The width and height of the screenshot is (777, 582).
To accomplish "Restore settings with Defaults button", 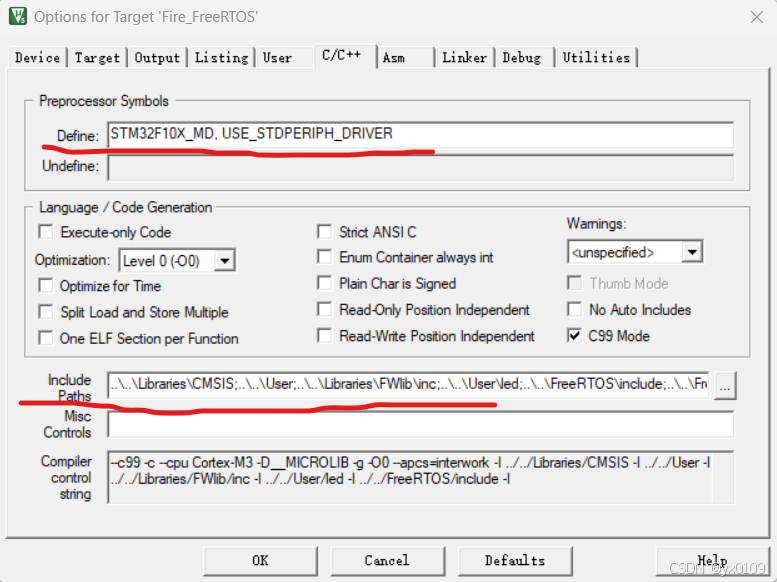I will (x=515, y=561).
